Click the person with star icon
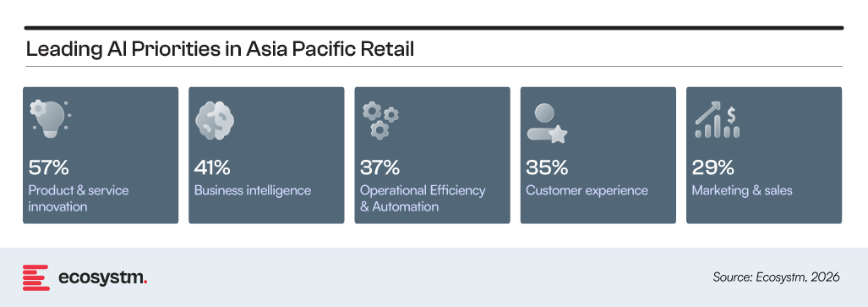868x307 pixels. (547, 123)
